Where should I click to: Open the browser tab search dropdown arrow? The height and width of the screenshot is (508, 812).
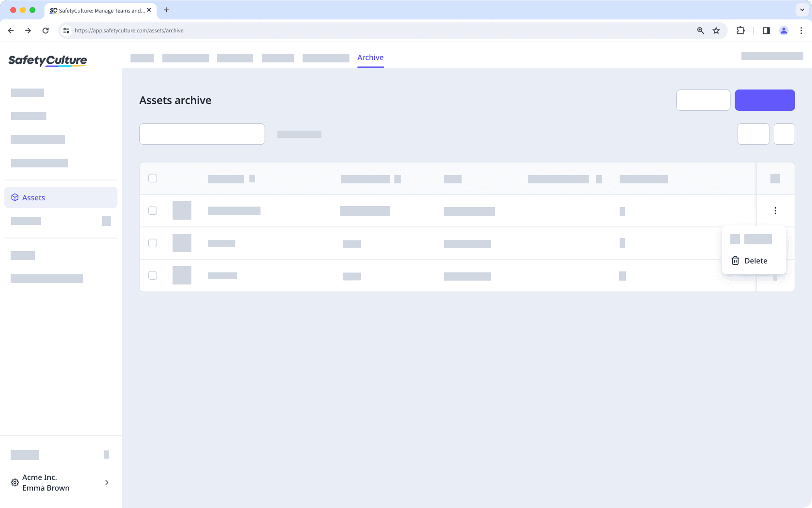point(801,10)
